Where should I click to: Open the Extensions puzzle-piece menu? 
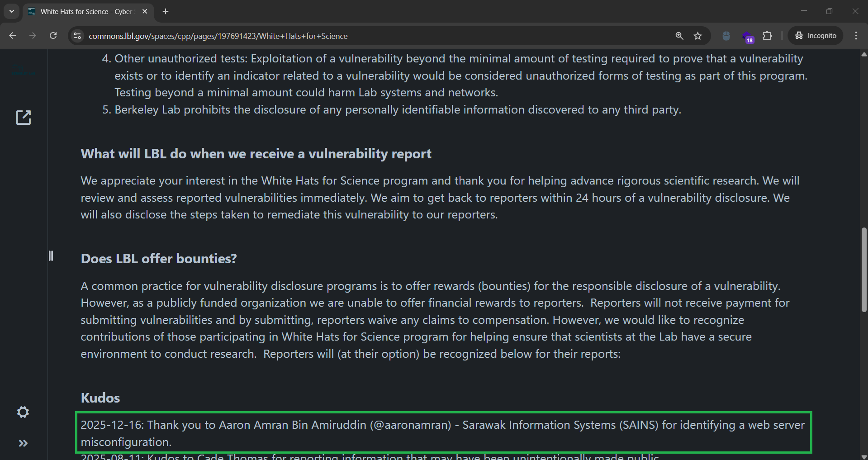[767, 36]
